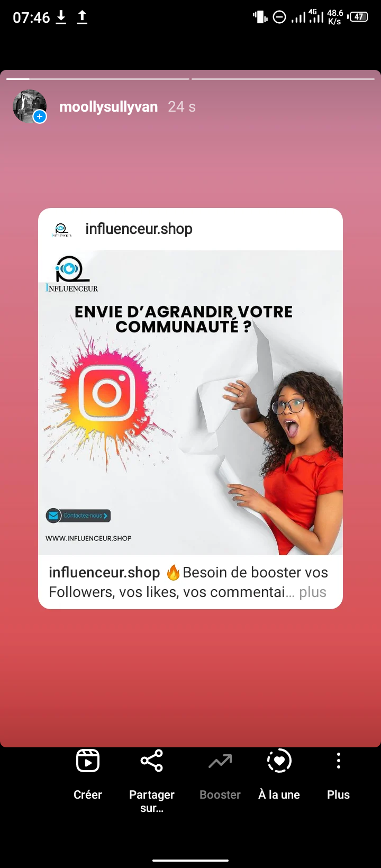
Task: Open influenceur.shop logo in post header
Action: (x=61, y=229)
